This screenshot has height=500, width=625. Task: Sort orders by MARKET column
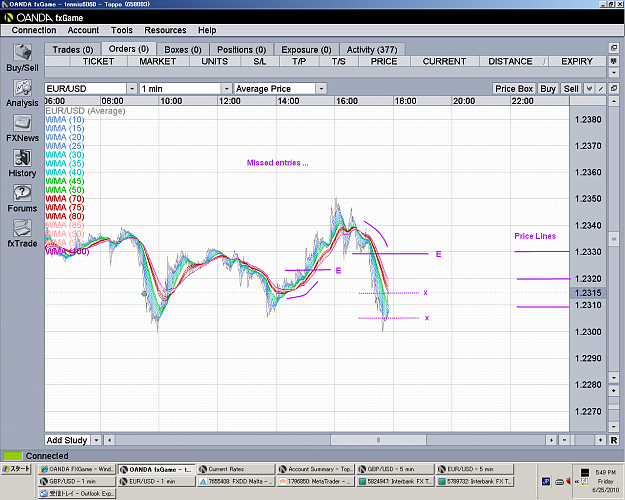157,61
